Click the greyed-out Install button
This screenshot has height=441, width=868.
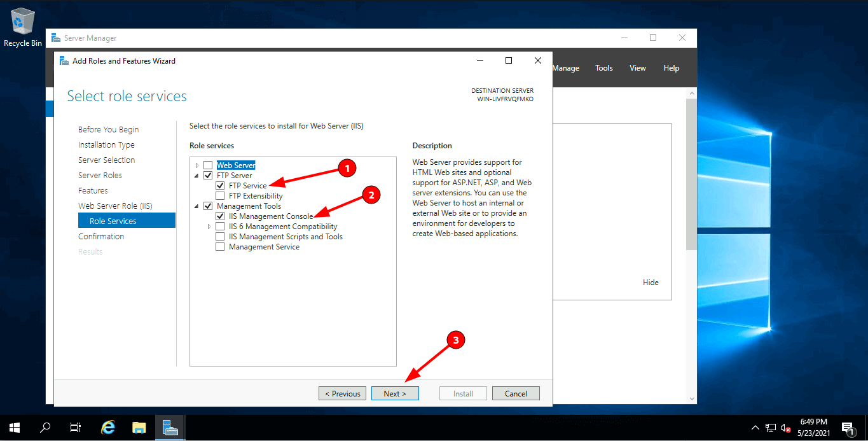tap(463, 393)
